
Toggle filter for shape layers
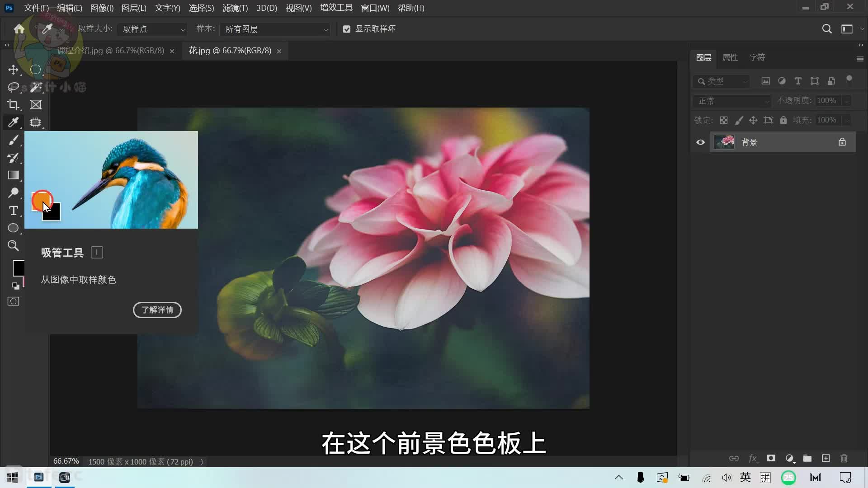click(x=815, y=81)
